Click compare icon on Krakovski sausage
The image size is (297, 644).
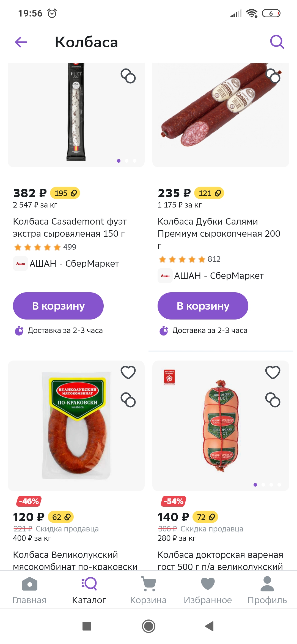tap(128, 400)
